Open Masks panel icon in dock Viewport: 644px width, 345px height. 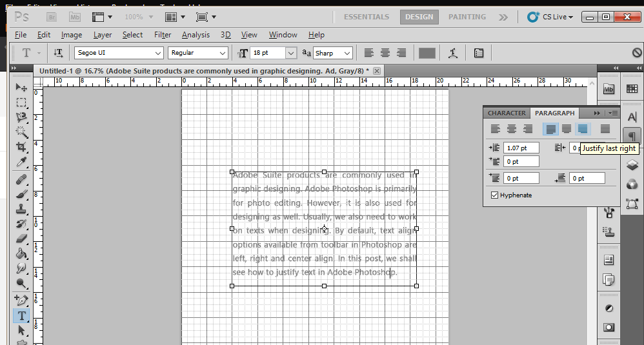[609, 327]
